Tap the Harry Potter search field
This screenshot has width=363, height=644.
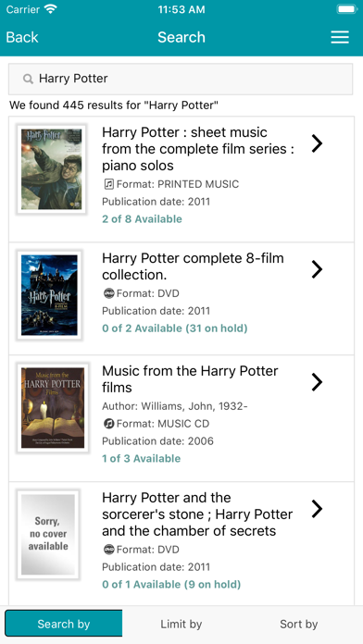181,79
